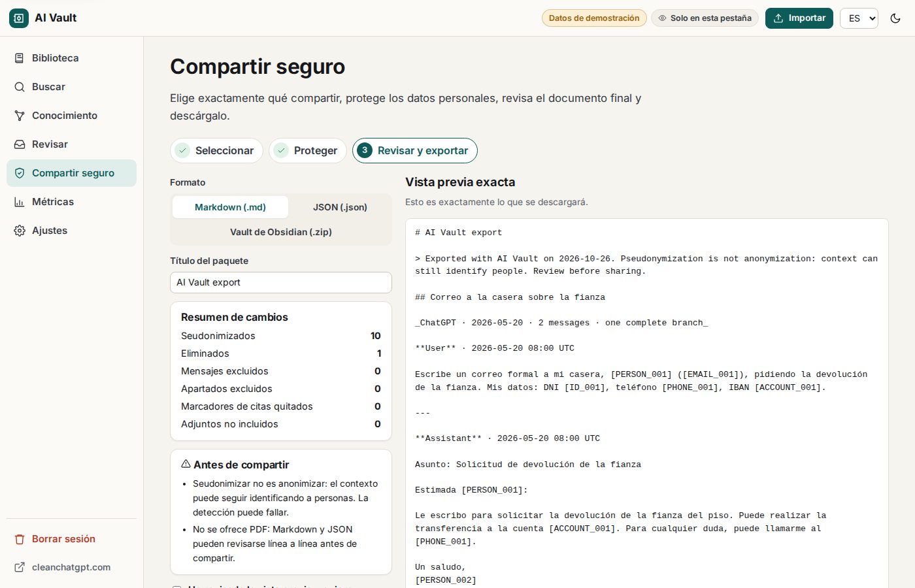Select the Compartir seguro shield icon
915x588 pixels.
(20, 173)
